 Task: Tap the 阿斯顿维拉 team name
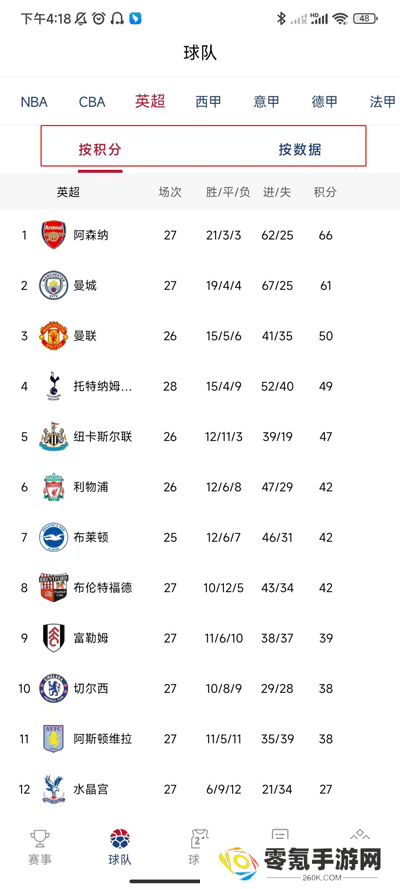coord(103,739)
